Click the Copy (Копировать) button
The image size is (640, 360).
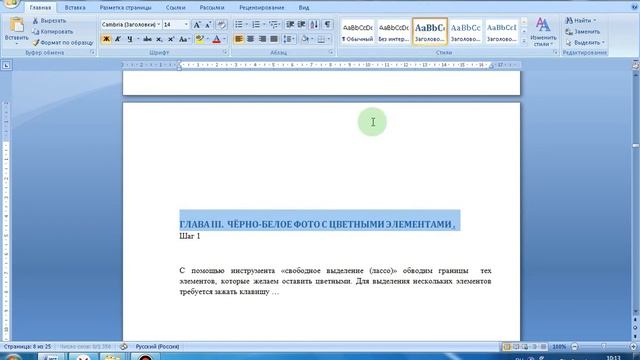point(53,31)
